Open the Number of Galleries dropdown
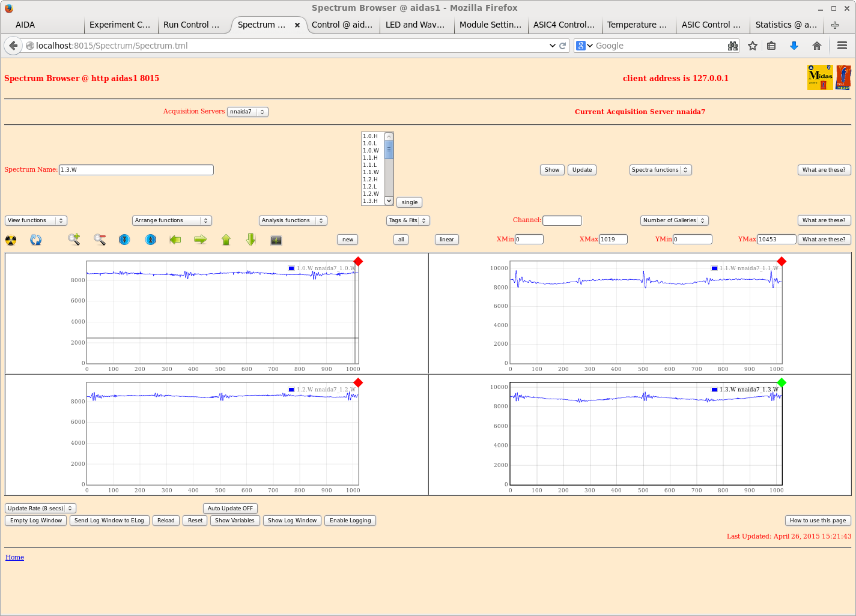The width and height of the screenshot is (856, 616). [675, 220]
